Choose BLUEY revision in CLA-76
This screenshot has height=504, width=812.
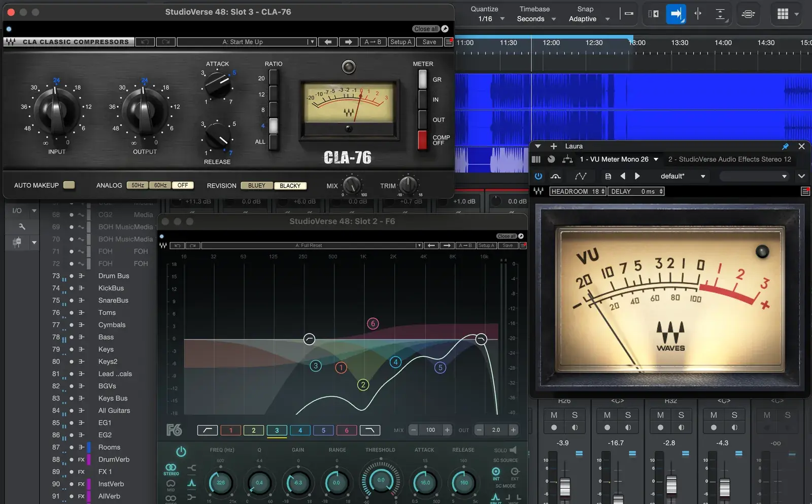(x=257, y=186)
